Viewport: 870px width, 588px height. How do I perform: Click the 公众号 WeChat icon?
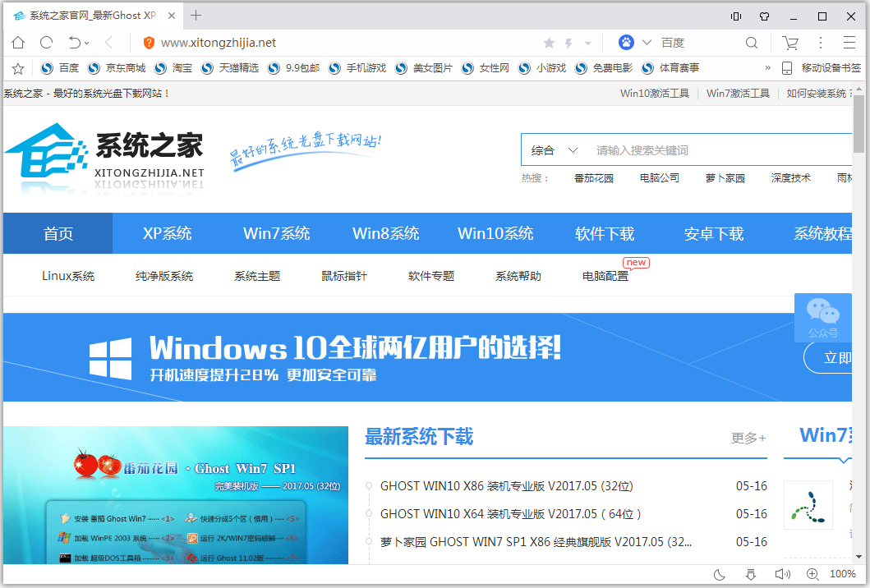pyautogui.click(x=823, y=319)
